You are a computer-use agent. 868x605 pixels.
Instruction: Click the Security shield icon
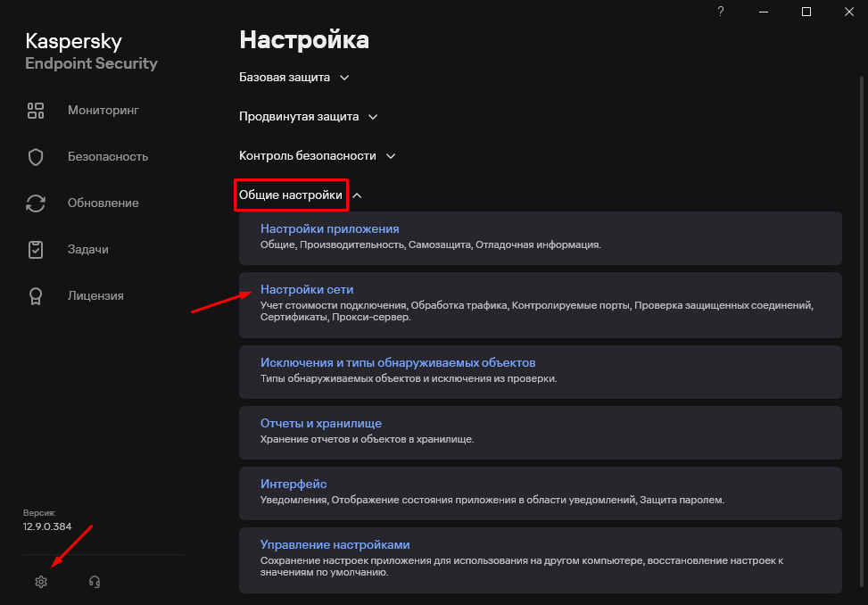click(36, 157)
